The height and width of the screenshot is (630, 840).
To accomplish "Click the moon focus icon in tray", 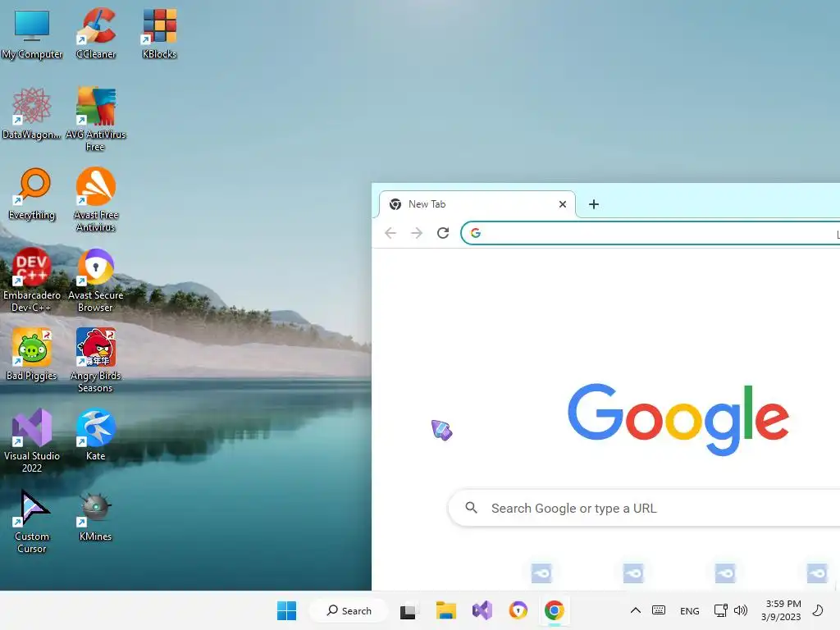I will tap(818, 610).
